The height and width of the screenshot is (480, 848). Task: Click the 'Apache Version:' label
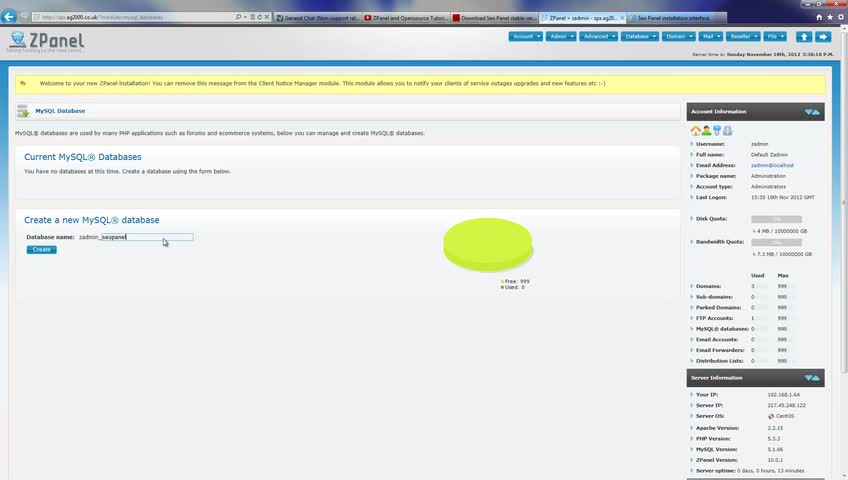[717, 428]
